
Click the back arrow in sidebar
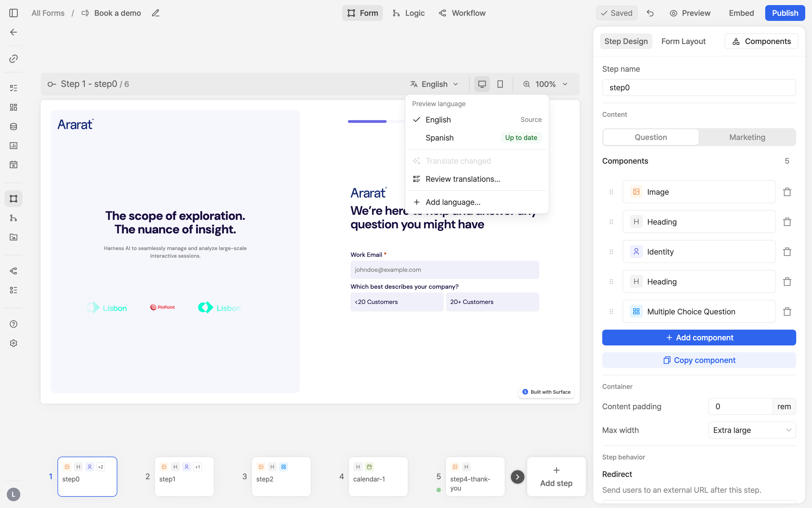coord(14,32)
